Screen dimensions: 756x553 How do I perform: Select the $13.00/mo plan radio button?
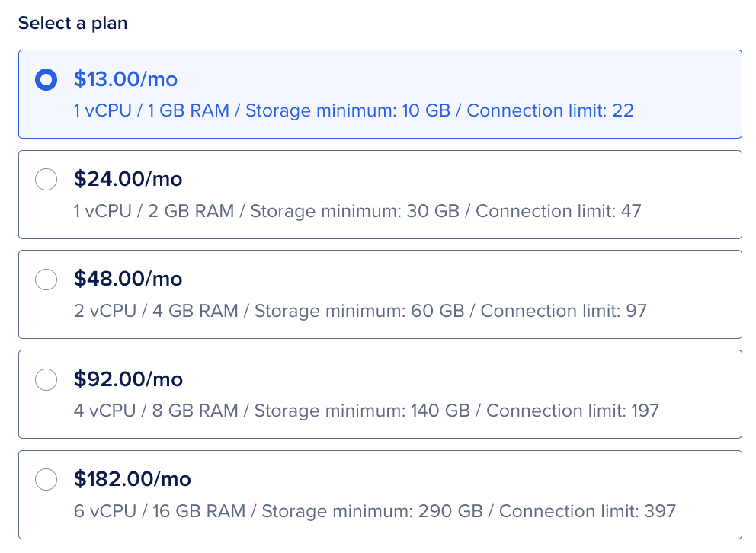pyautogui.click(x=46, y=79)
